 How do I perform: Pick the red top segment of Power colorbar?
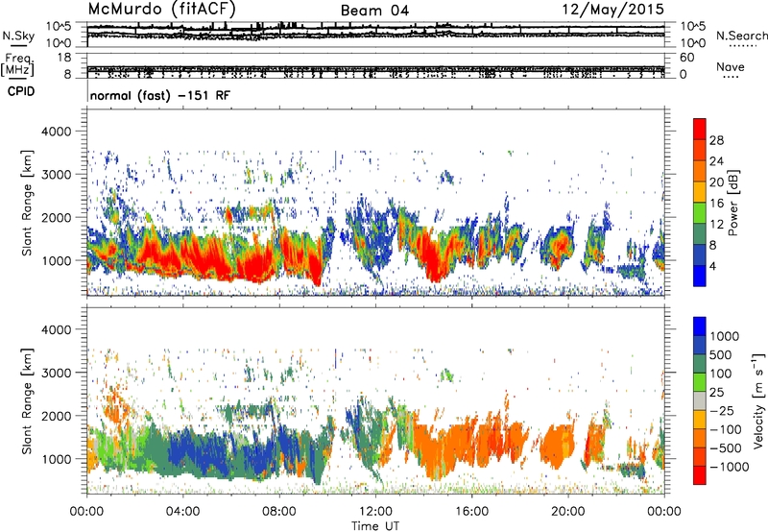pyautogui.click(x=700, y=129)
